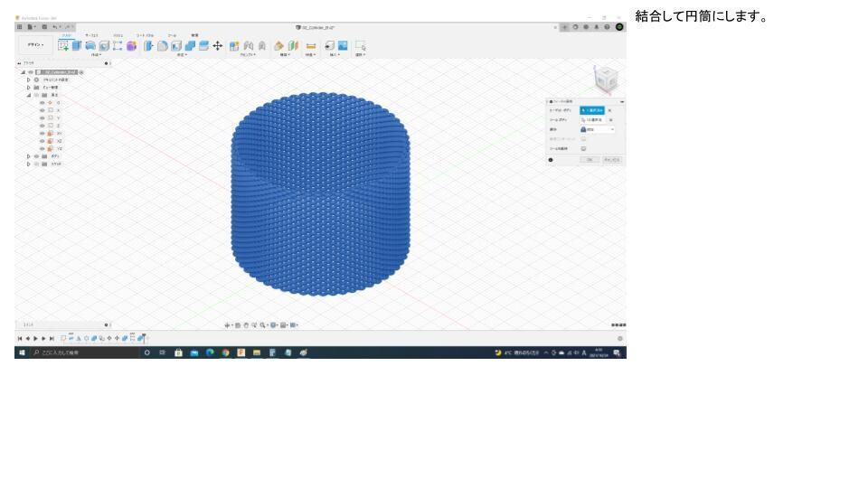
Task: Clear the Tool Bodies selection with X
Action: pos(611,120)
